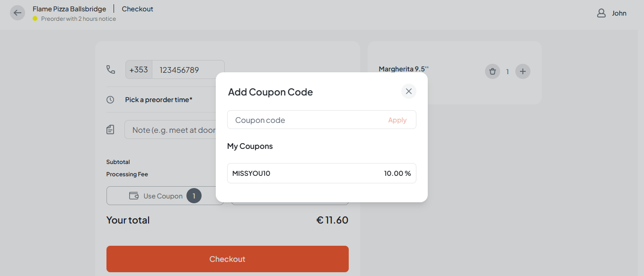Click the Use Coupon button
644x276 pixels.
(x=163, y=196)
